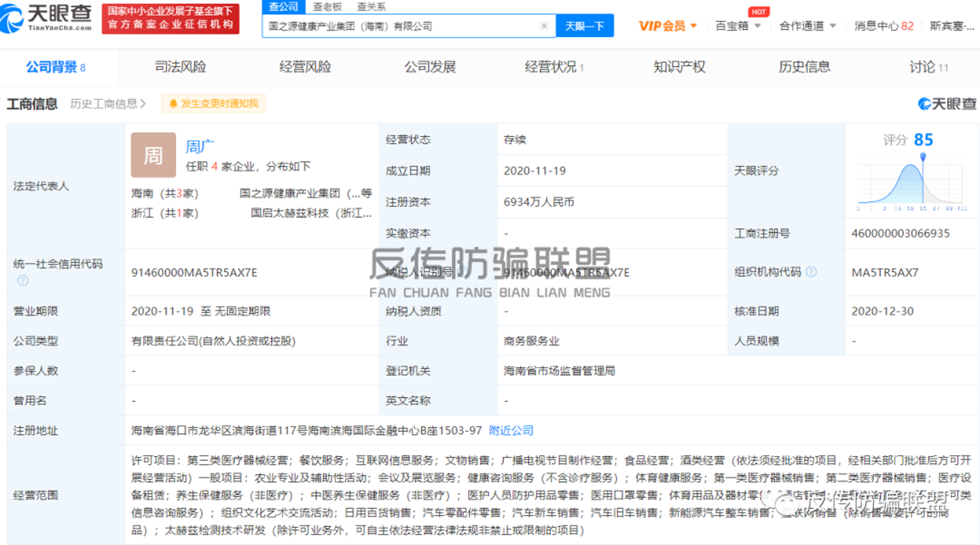Click the help icon beside 组织机构代码
The width and height of the screenshot is (980, 545).
click(x=811, y=272)
